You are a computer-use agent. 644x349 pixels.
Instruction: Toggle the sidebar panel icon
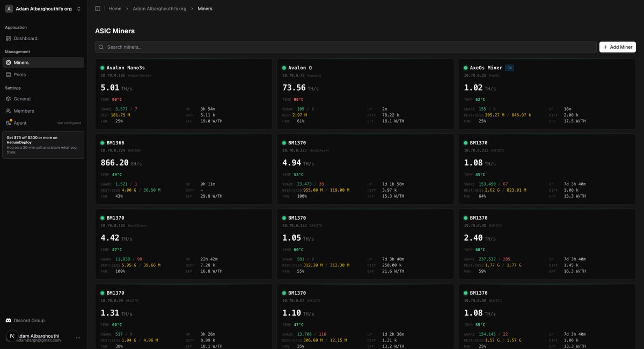pos(97,9)
